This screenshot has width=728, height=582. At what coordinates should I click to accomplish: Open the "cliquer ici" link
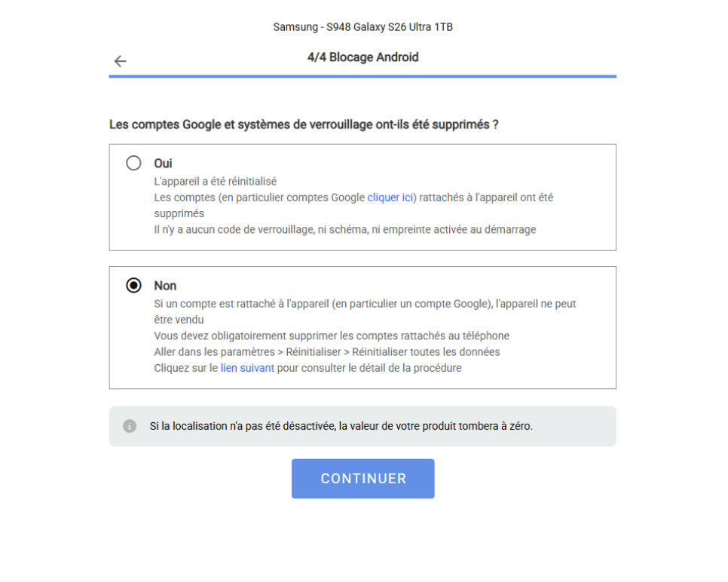pyautogui.click(x=390, y=198)
